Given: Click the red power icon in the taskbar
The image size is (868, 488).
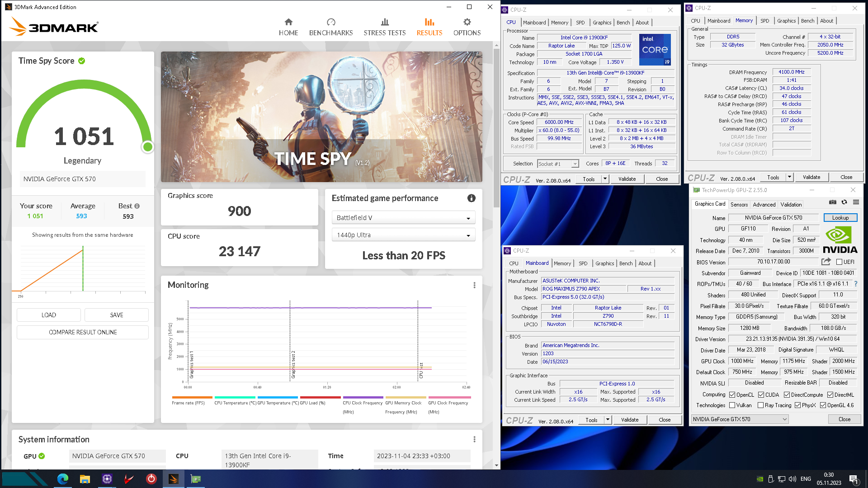Looking at the screenshot, I should 151,479.
